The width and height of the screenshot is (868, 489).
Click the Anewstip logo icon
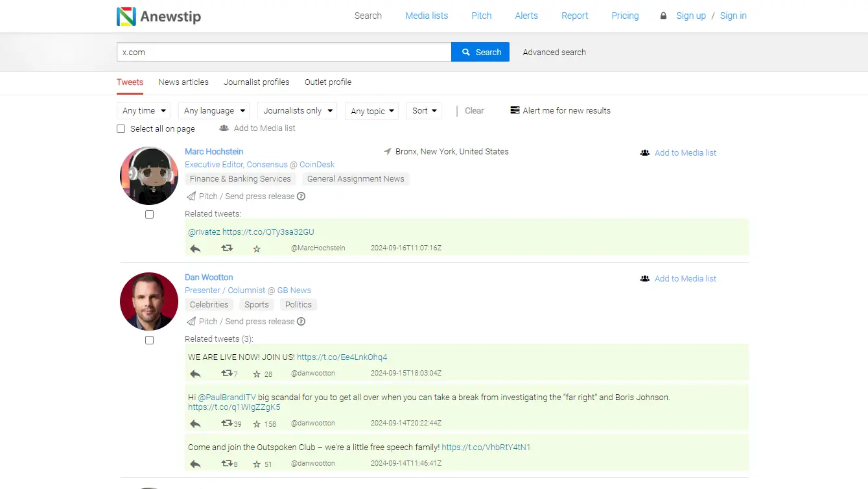126,16
